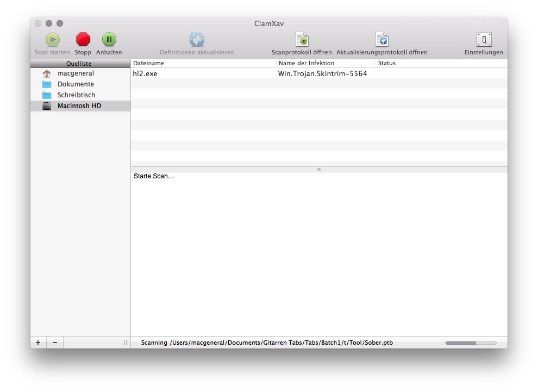Click the Win.Trojan.Skintrim-5564 infection name
538x392 pixels.
click(322, 74)
